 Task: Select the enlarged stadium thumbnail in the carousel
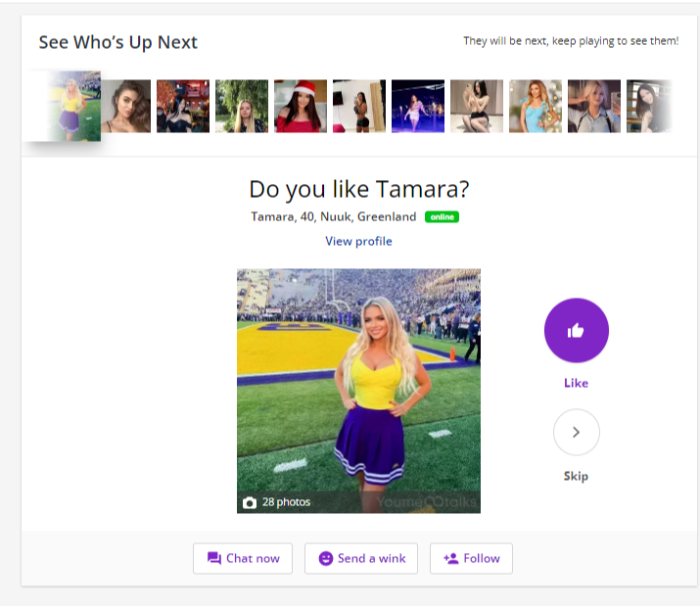[x=67, y=106]
